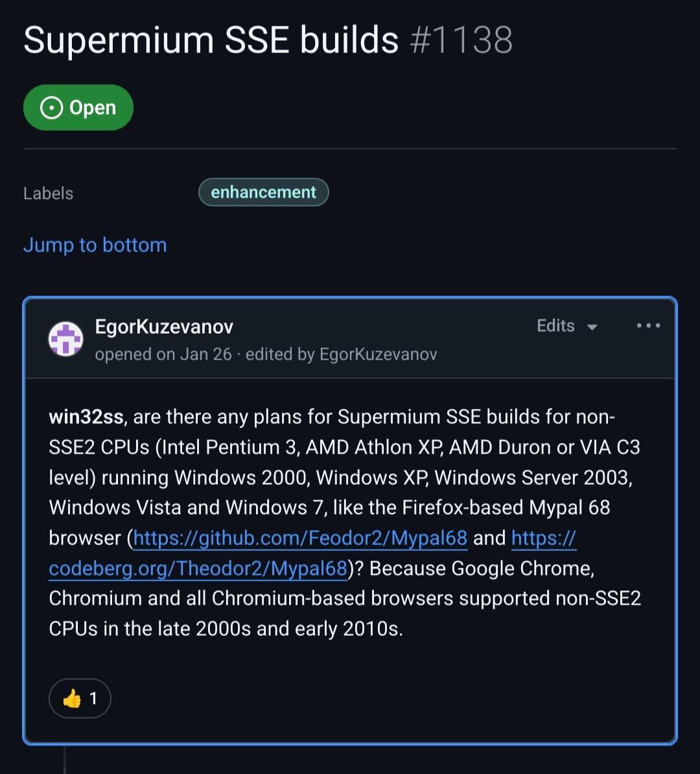Click the bold win32ss mention
The height and width of the screenshot is (774, 700).
(86, 417)
